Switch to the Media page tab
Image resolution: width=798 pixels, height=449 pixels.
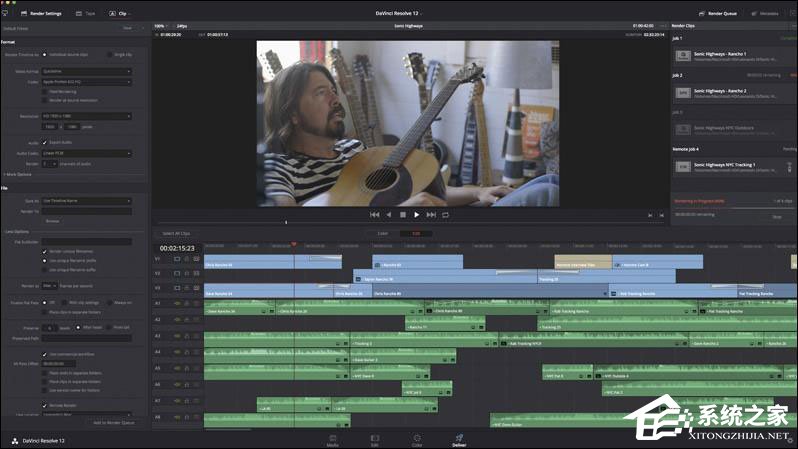pyautogui.click(x=332, y=438)
